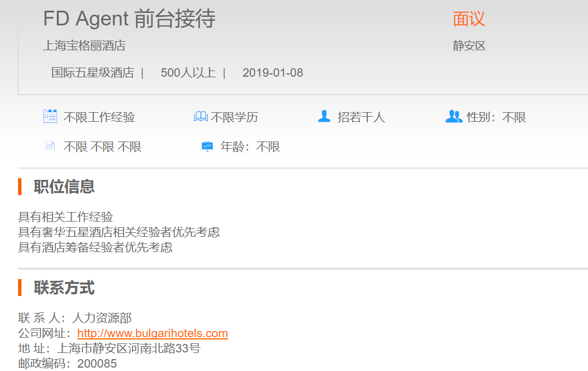588x371 pixels.
Task: Click the postal code 200085
Action: coord(97,364)
